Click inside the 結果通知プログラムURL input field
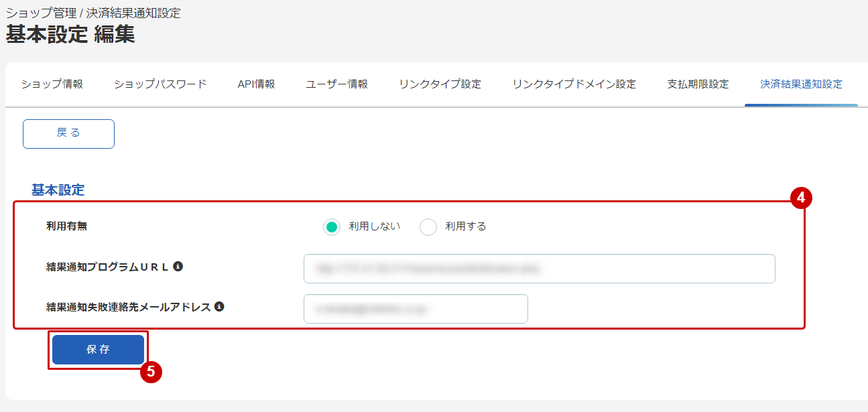Image resolution: width=868 pixels, height=412 pixels. tap(539, 268)
